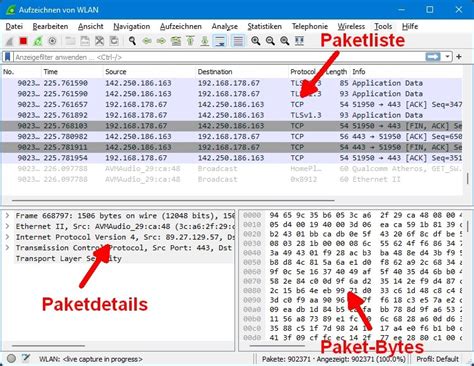
Task: Jump to first packet toolbar icon
Action: click(190, 41)
